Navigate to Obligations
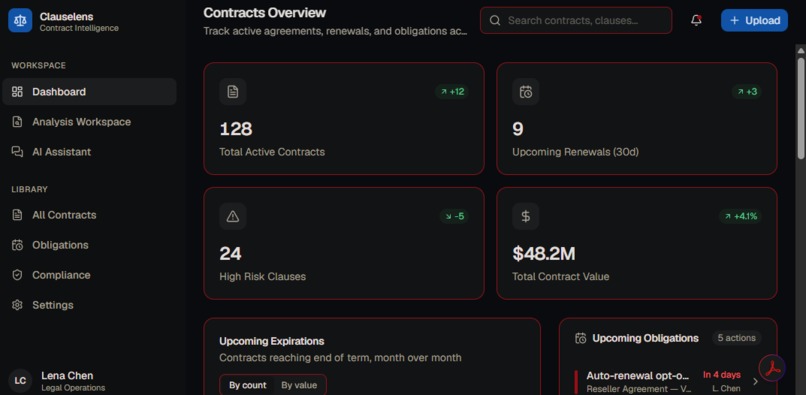The height and width of the screenshot is (395, 806). [x=89, y=245]
